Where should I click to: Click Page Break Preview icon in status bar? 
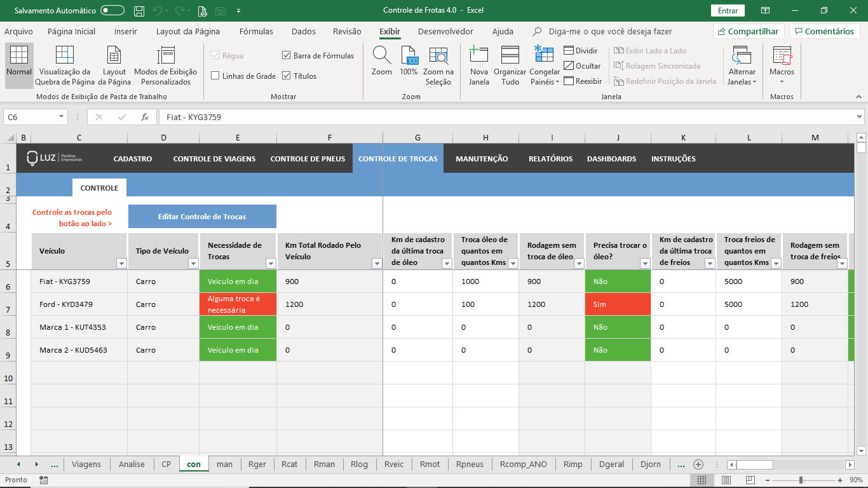point(750,480)
